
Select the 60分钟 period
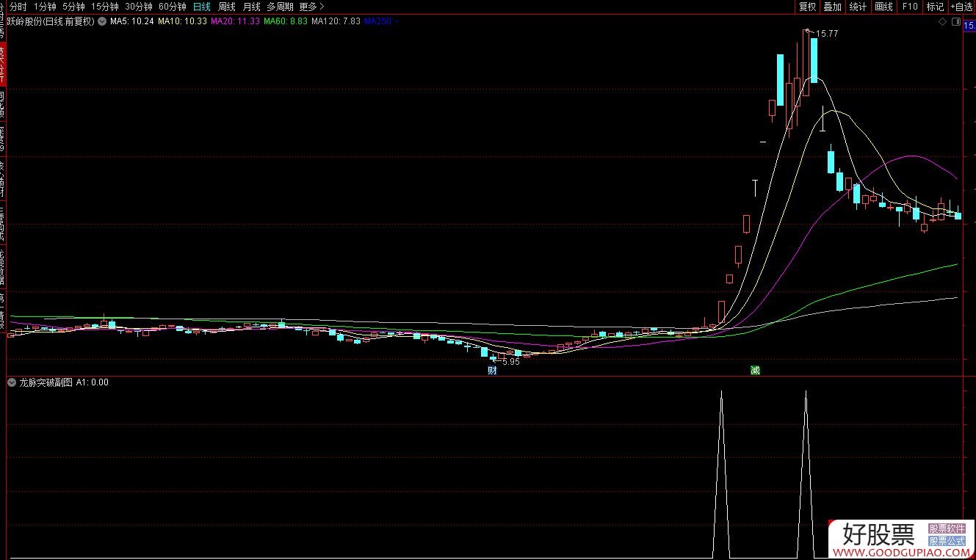[173, 7]
